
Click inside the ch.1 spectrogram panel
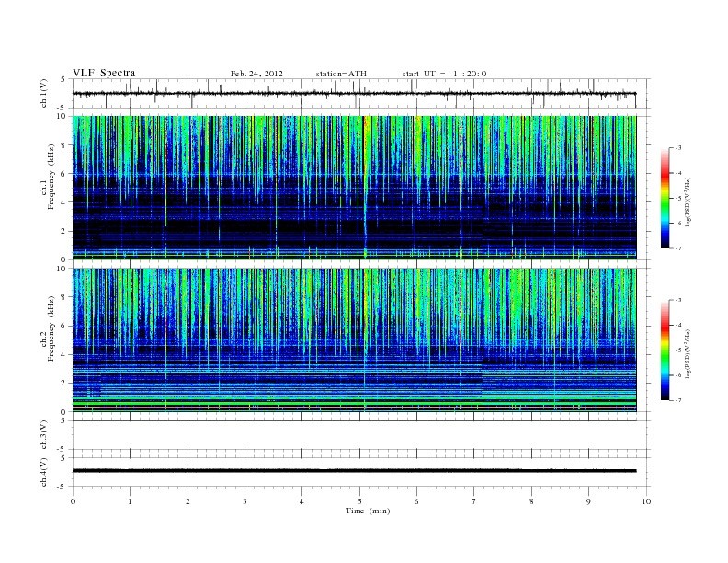(x=354, y=188)
